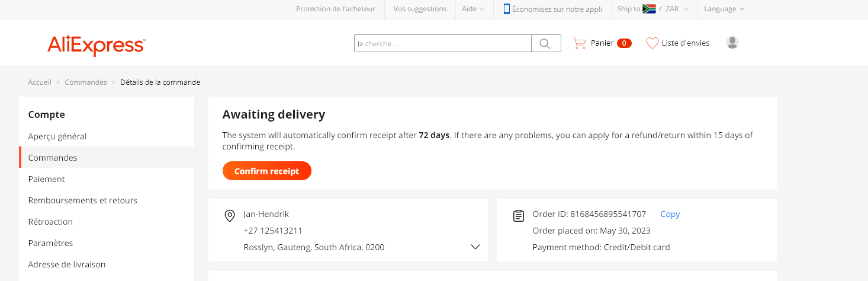Viewport: 868px width, 281px height.
Task: Click the mobile app phone icon
Action: pos(507,9)
